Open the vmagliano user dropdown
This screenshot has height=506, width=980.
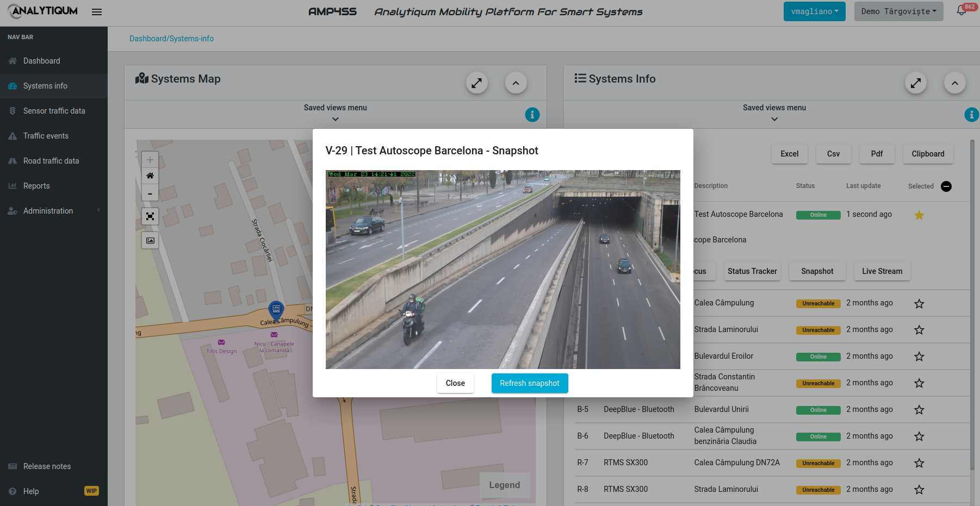coord(814,11)
